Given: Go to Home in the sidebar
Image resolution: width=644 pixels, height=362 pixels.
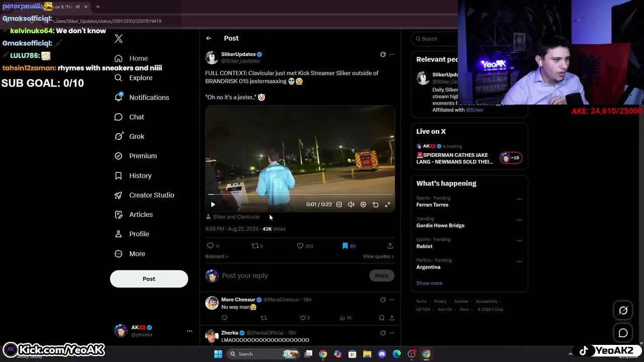Looking at the screenshot, I should [x=131, y=58].
